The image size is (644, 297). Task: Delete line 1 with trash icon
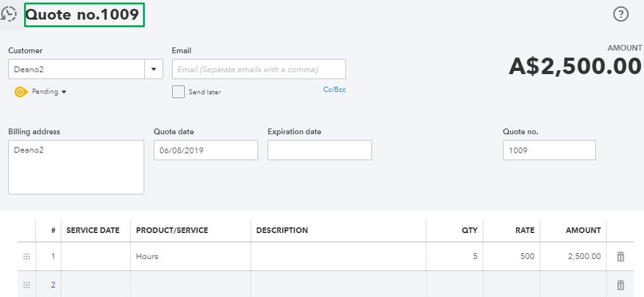[x=621, y=256]
